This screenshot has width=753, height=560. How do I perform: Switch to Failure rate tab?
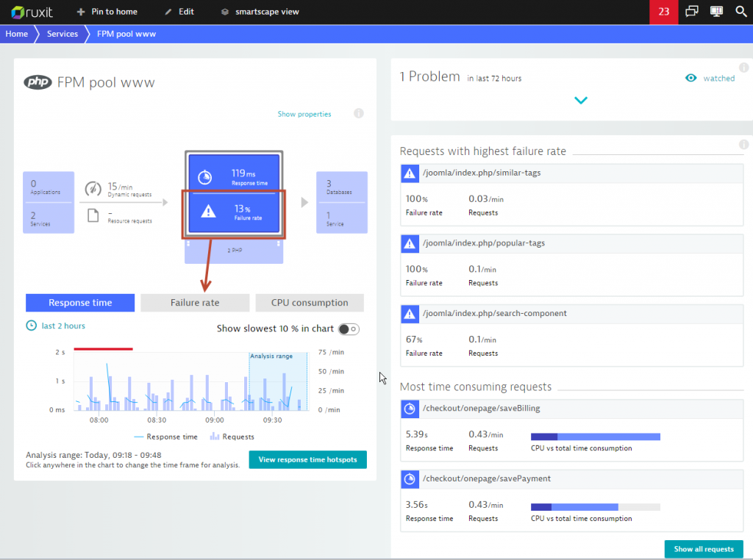(x=195, y=303)
